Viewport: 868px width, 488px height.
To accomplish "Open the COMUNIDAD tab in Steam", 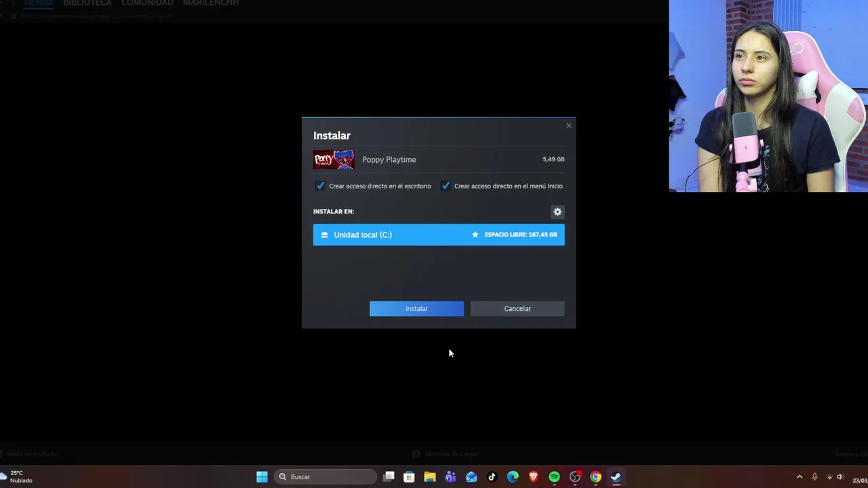I will 147,3.
